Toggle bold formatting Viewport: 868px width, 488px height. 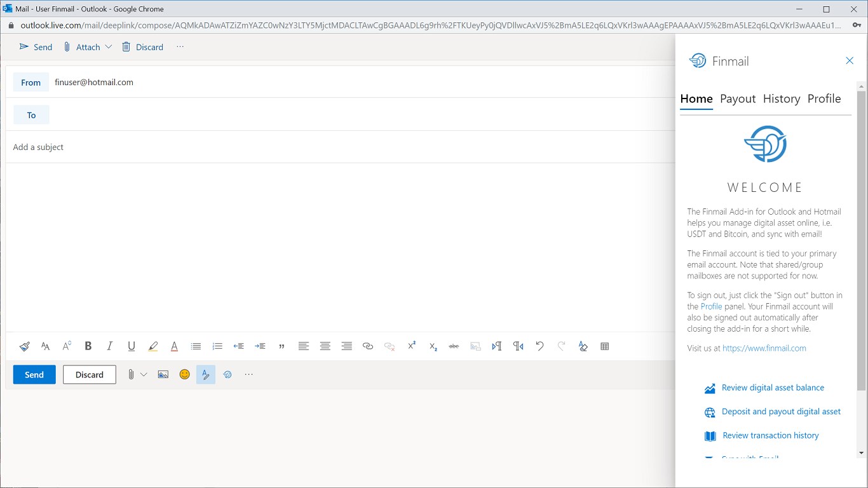[88, 346]
